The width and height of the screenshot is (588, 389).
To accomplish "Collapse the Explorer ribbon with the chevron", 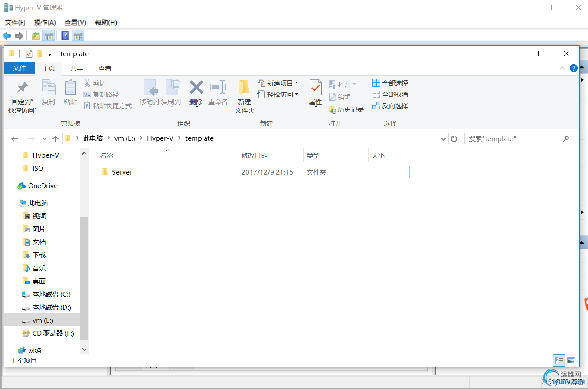I will [x=562, y=68].
